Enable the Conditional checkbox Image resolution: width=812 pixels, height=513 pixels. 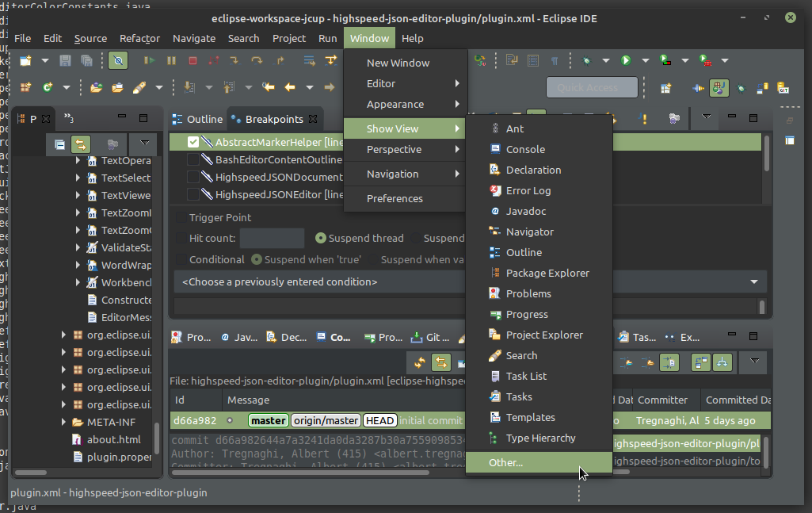[181, 259]
